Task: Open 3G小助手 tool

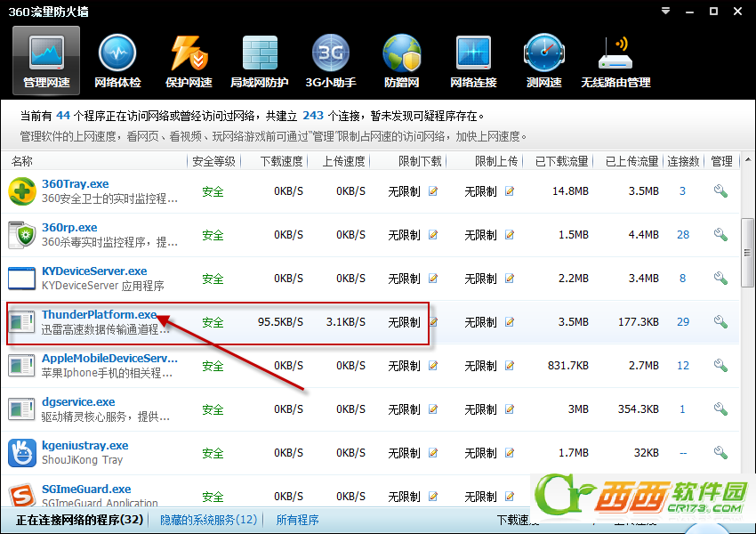Action: [x=331, y=61]
